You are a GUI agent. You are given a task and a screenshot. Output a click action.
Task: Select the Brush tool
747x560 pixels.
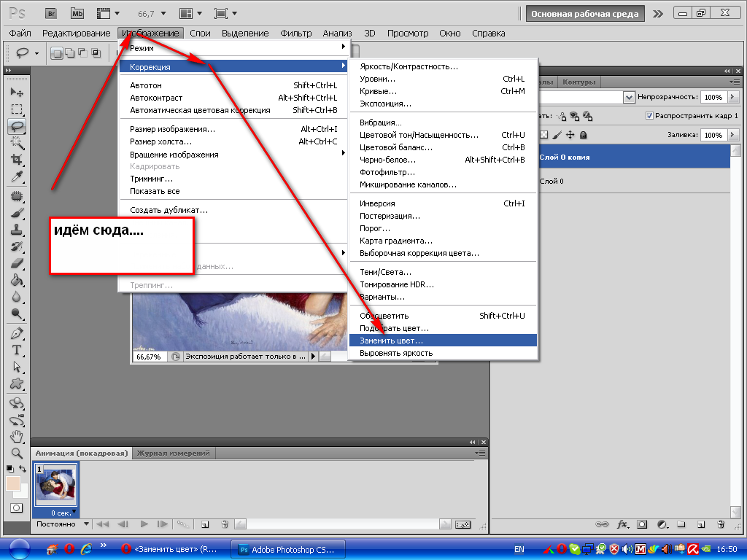(x=18, y=213)
